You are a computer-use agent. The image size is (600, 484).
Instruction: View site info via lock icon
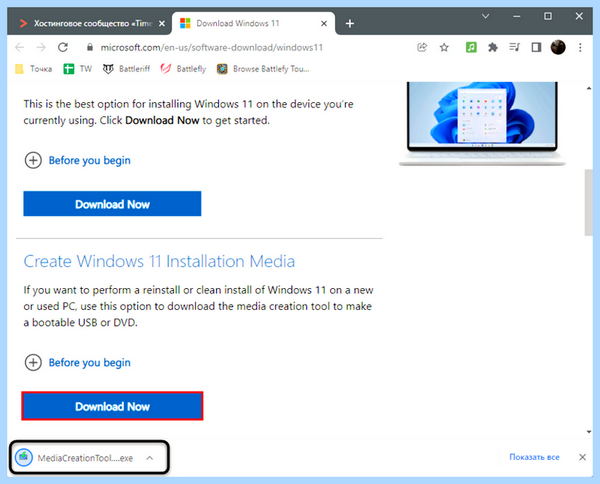point(90,47)
